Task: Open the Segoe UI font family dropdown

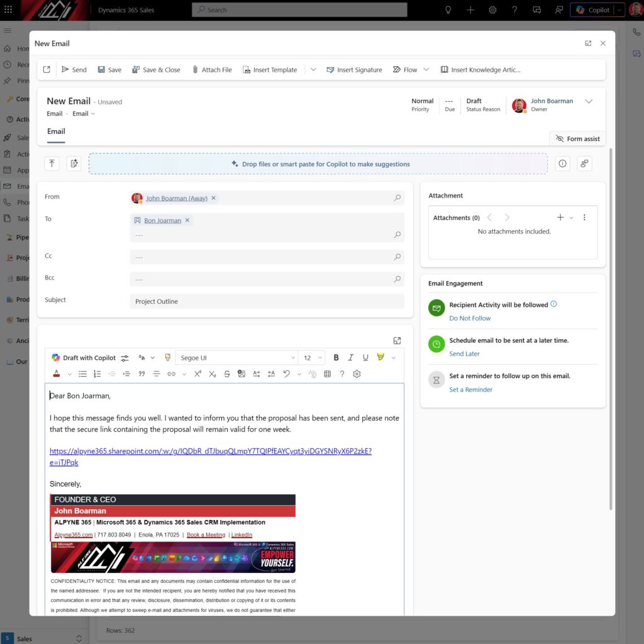Action: point(236,357)
